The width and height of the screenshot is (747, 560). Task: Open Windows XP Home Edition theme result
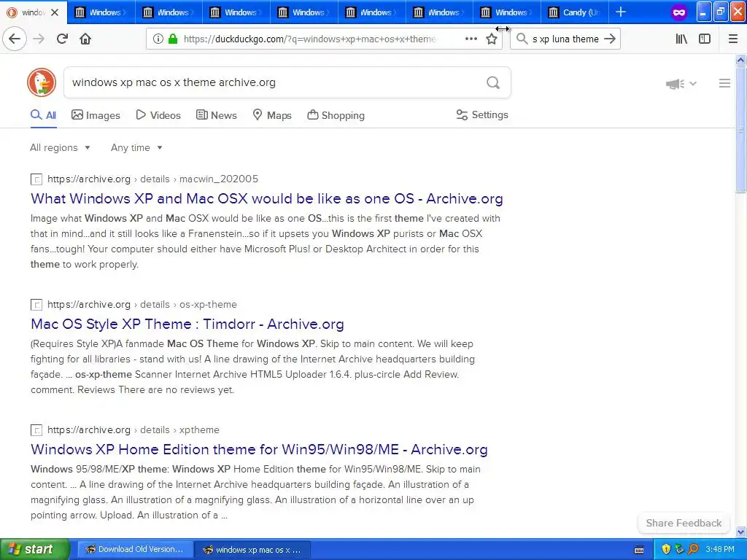[x=259, y=449]
